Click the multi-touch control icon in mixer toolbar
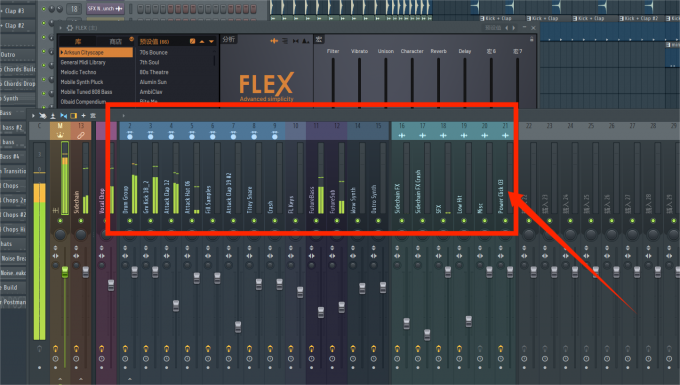The image size is (680, 385). [x=42, y=116]
